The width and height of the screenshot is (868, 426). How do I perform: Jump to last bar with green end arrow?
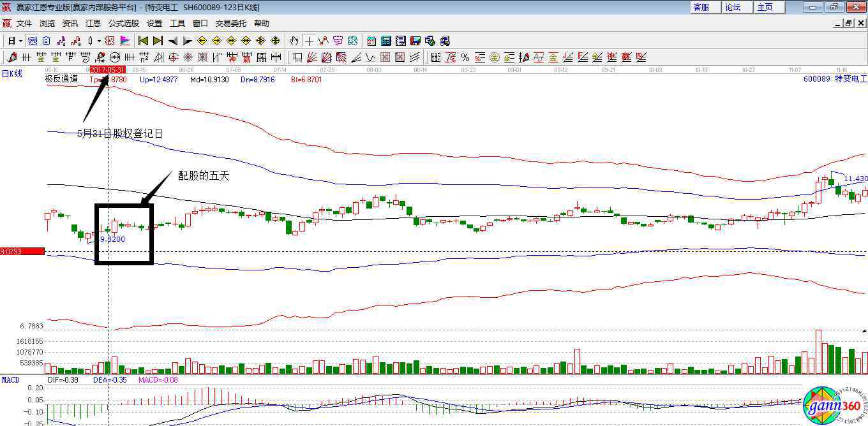point(158,41)
